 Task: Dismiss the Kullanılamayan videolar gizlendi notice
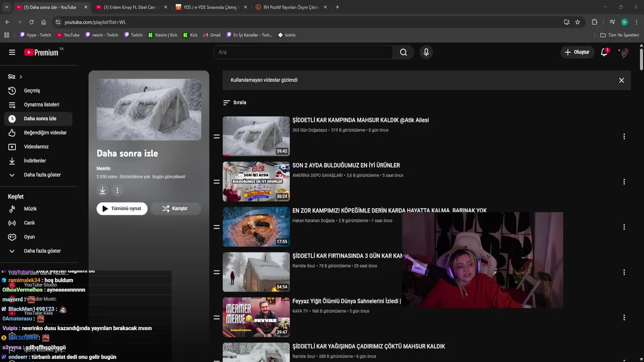point(621,80)
